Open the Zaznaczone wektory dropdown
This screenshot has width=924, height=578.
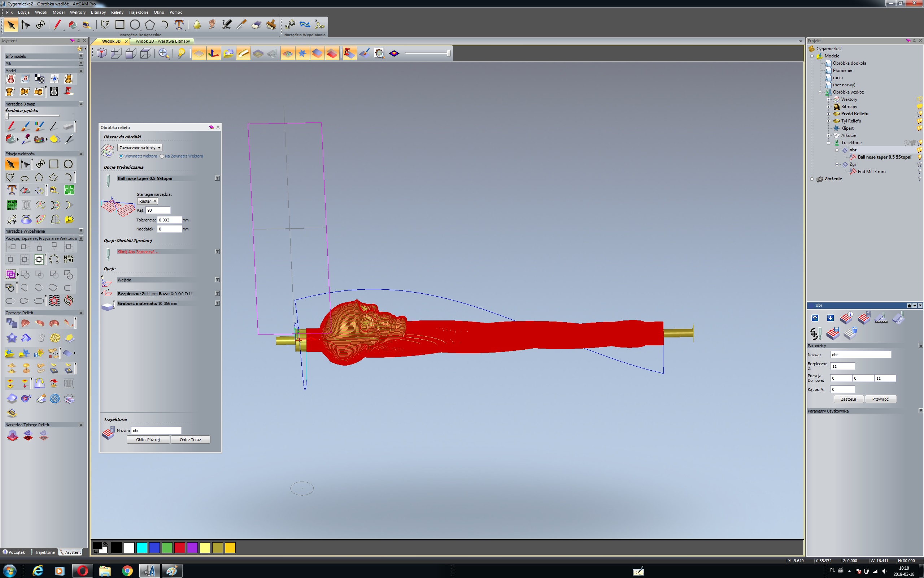pyautogui.click(x=140, y=147)
